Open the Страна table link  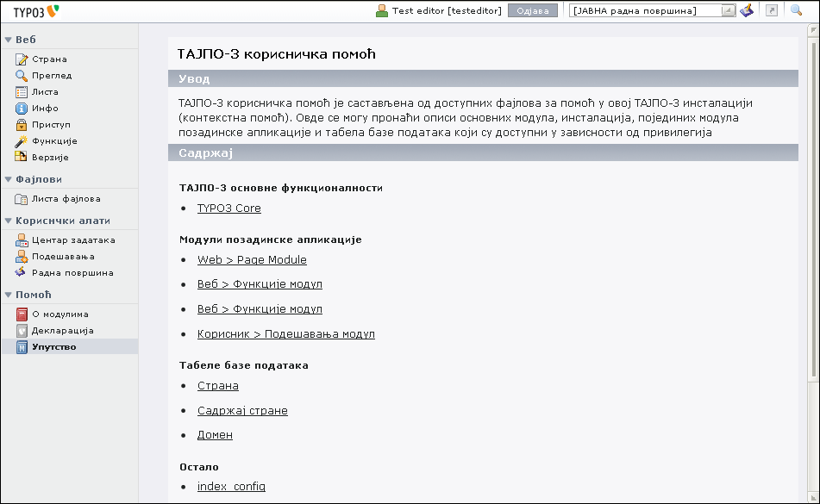[x=218, y=385]
